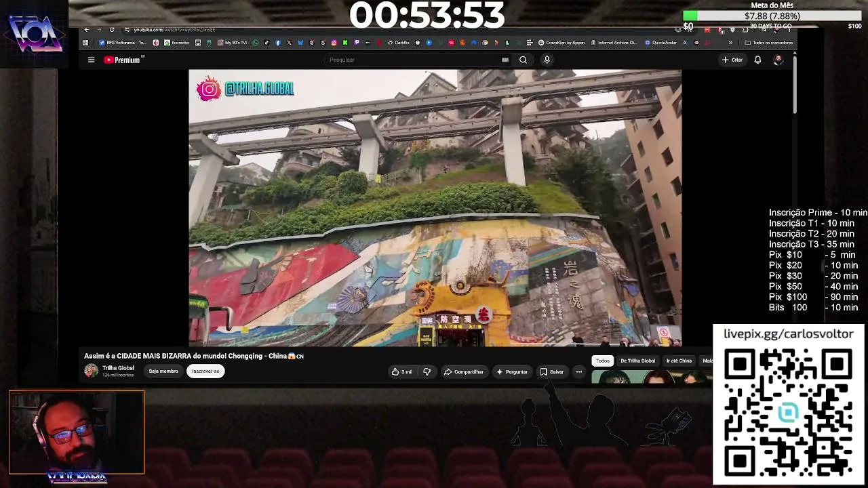Open more video actions (three dots)

click(578, 371)
